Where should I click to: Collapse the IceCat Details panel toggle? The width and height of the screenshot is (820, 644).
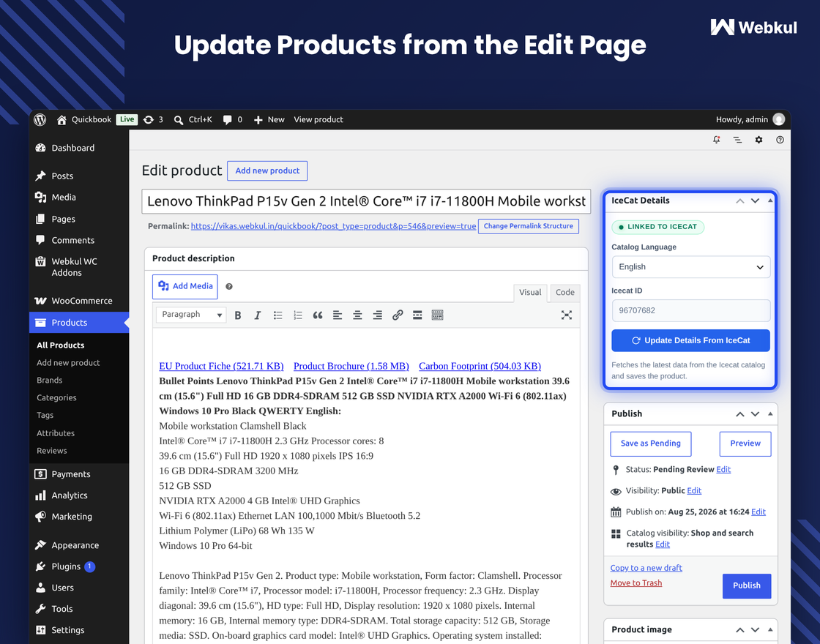[770, 201]
